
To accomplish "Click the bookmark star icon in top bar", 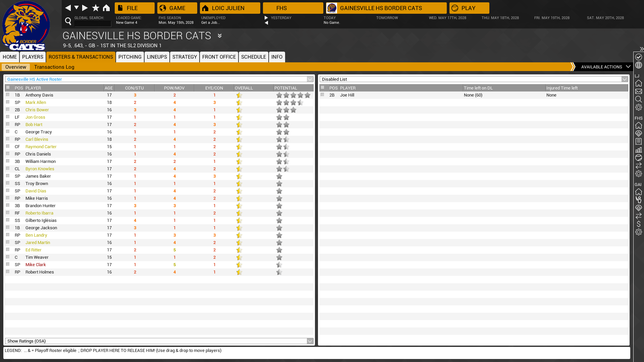I will (x=96, y=8).
